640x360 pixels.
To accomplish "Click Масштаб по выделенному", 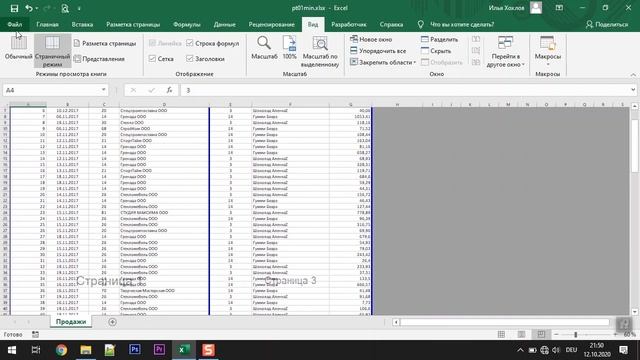I will click(320, 51).
